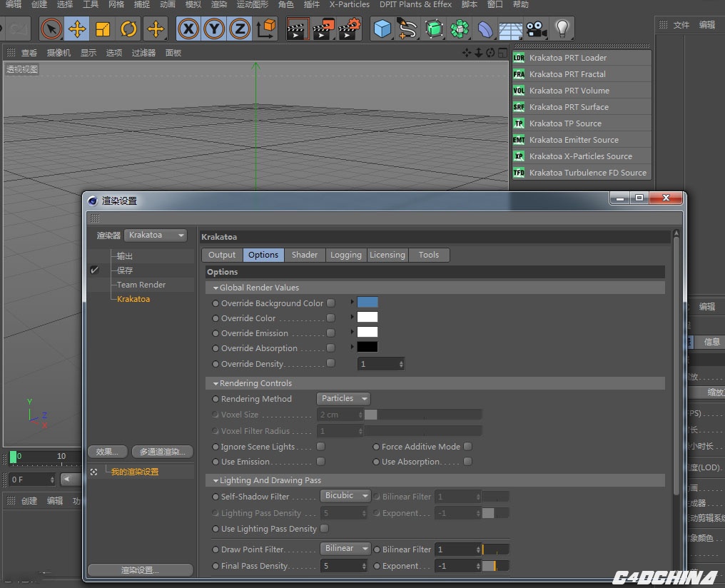725x588 pixels.
Task: Collapse Lighting And Drawing Pass section
Action: point(216,481)
